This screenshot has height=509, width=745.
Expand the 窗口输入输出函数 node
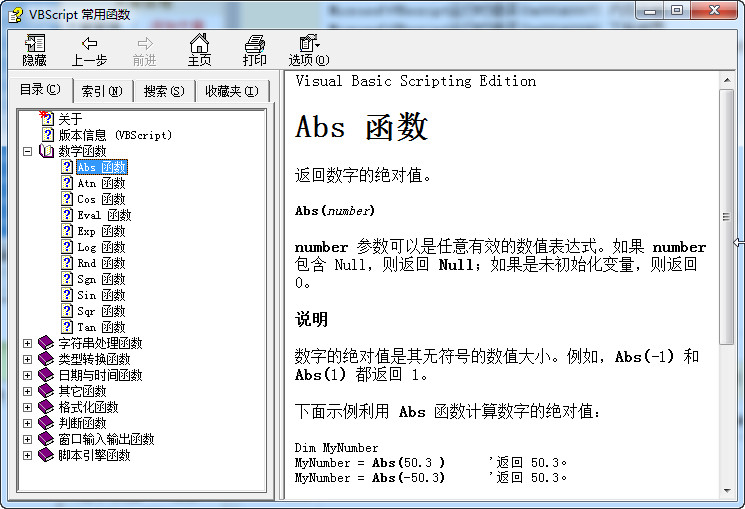[x=28, y=439]
